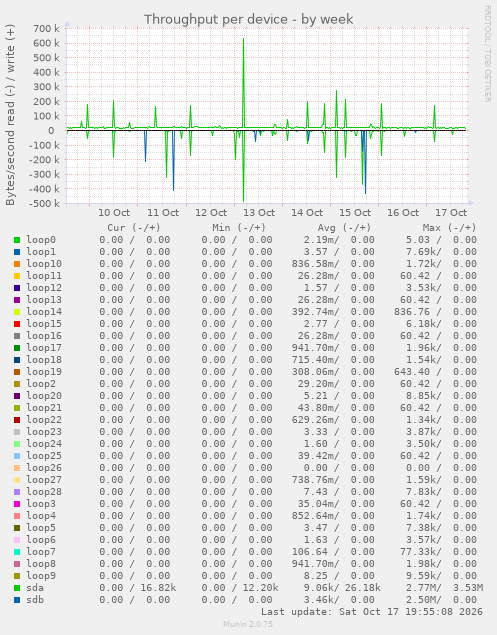This screenshot has width=497, height=635.
Task: Click the 'Avg (-/+)' column header
Action: click(x=344, y=228)
